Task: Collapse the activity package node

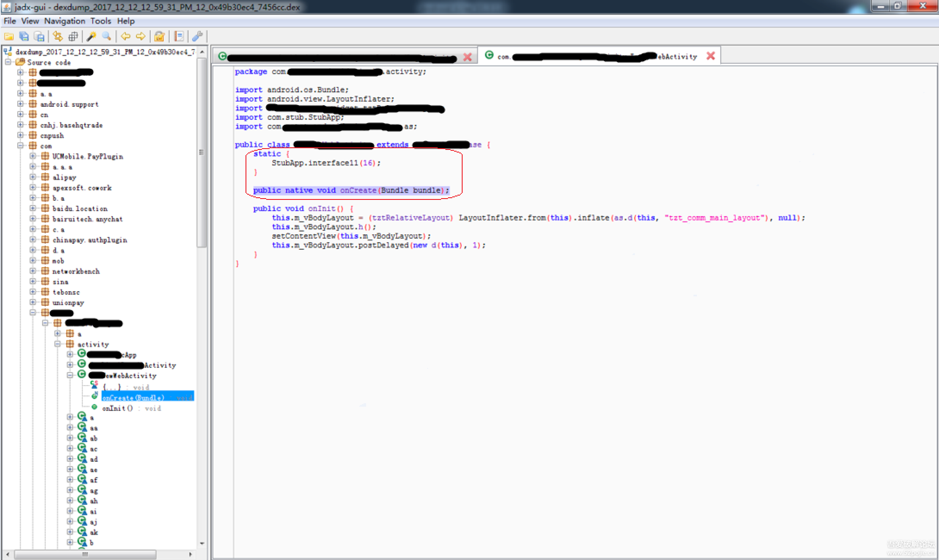Action: [x=57, y=344]
